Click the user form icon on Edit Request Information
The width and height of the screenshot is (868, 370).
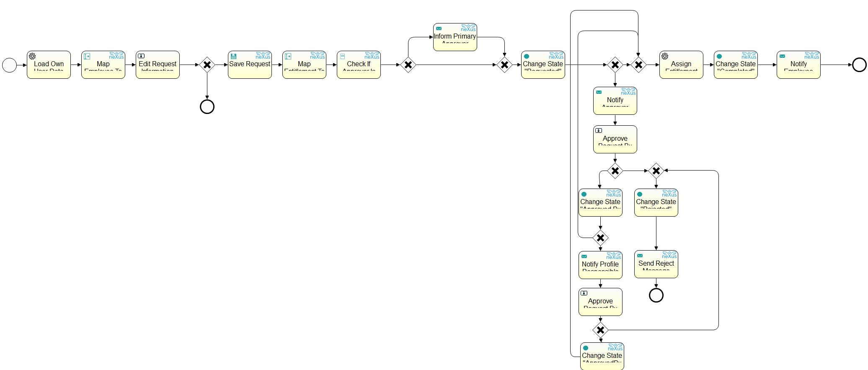tap(141, 56)
